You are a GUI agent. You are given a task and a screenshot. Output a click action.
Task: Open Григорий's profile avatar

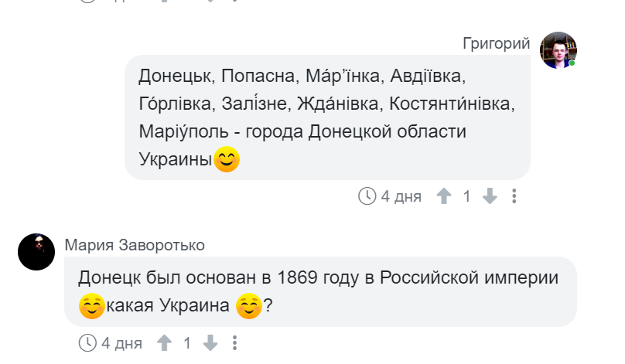(558, 50)
